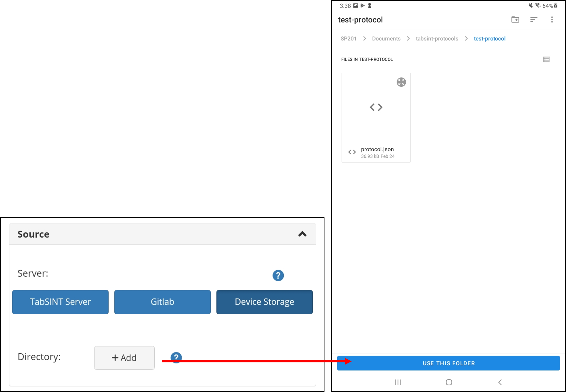Open the protocol.json file thumbnail
The height and width of the screenshot is (392, 566).
376,110
